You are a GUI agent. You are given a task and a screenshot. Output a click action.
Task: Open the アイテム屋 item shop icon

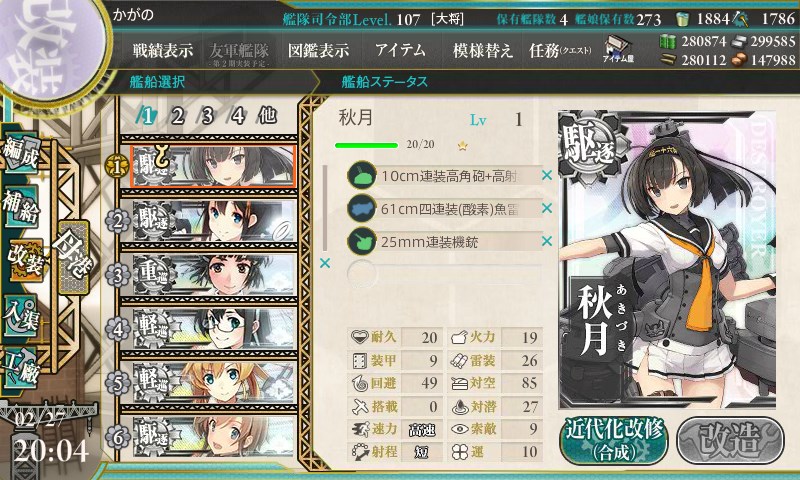pos(618,49)
